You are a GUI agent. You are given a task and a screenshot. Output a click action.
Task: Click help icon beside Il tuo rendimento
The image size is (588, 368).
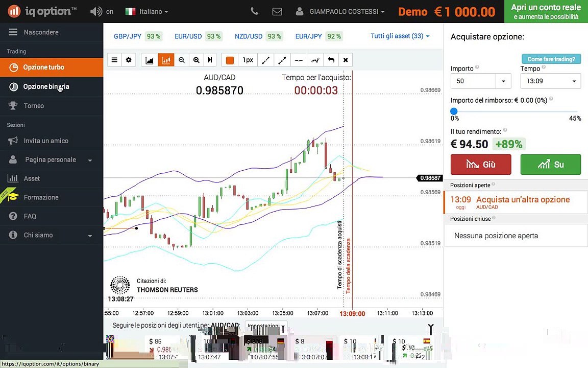(x=505, y=130)
